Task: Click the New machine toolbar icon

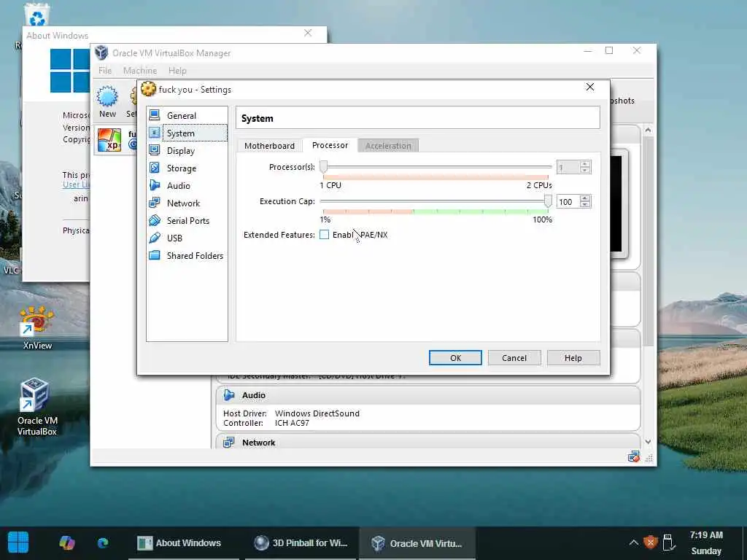Action: point(107,101)
